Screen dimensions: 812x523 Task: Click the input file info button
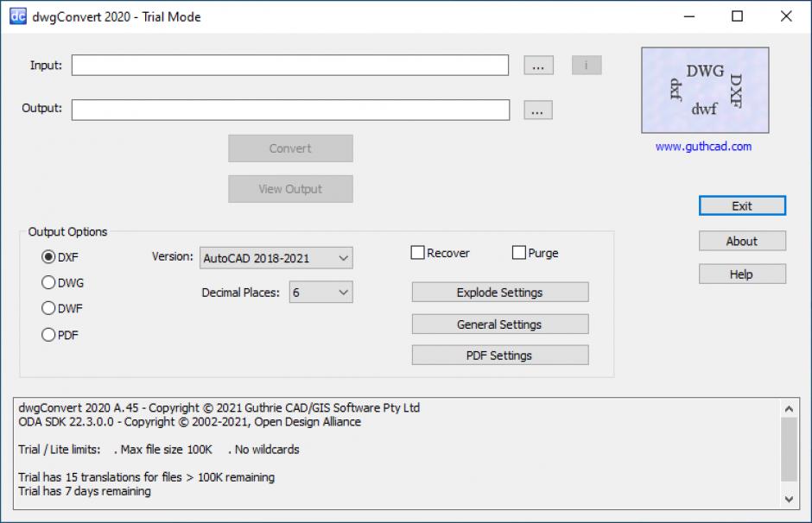tap(587, 66)
